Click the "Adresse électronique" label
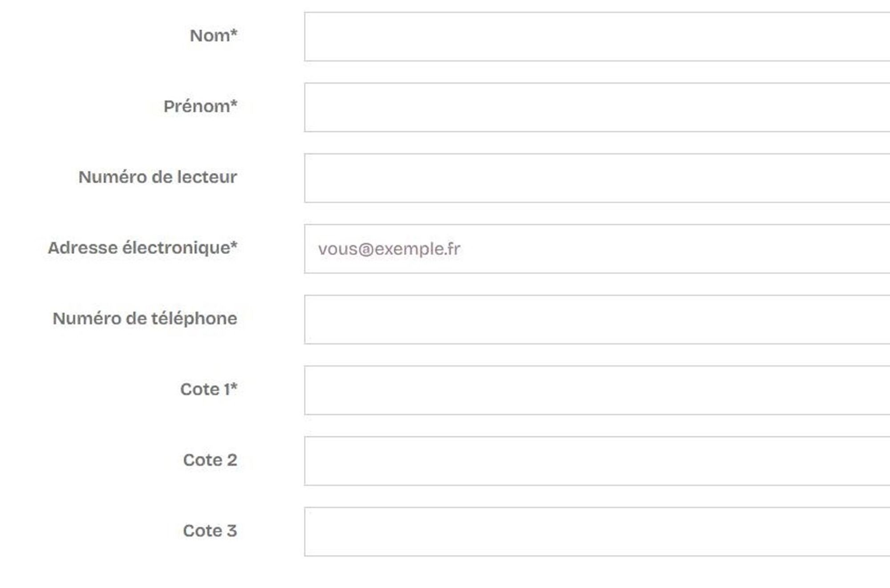This screenshot has height=588, width=890. (139, 248)
